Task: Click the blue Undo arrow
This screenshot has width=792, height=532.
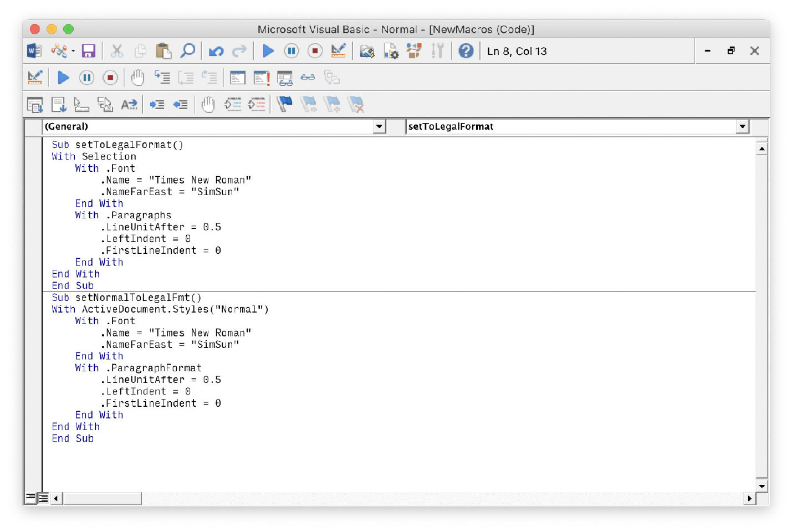Action: [216, 51]
